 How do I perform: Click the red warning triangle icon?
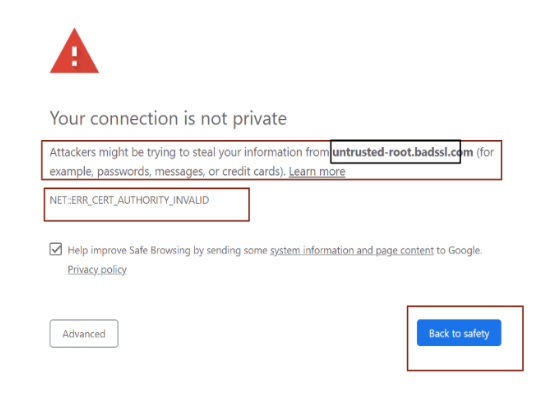tap(74, 51)
